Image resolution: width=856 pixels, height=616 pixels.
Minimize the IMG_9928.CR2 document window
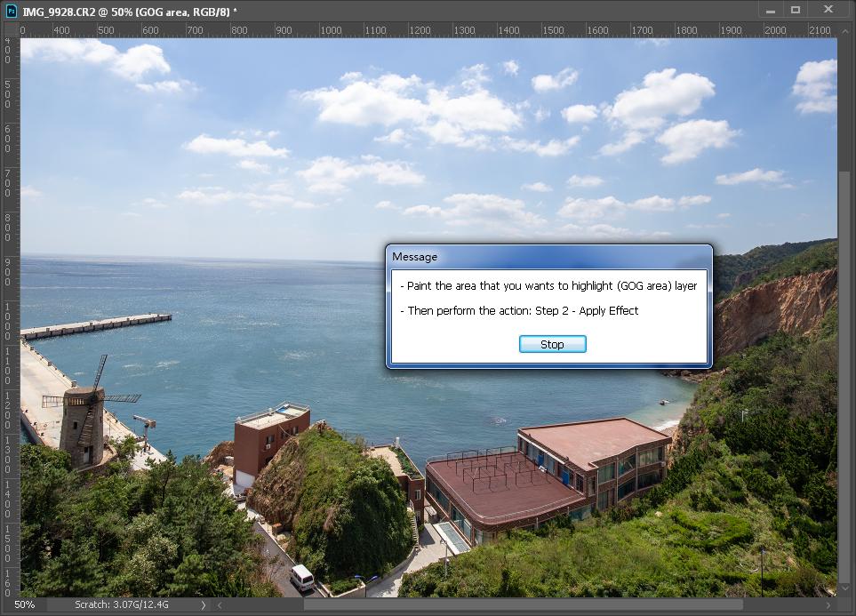click(x=771, y=10)
